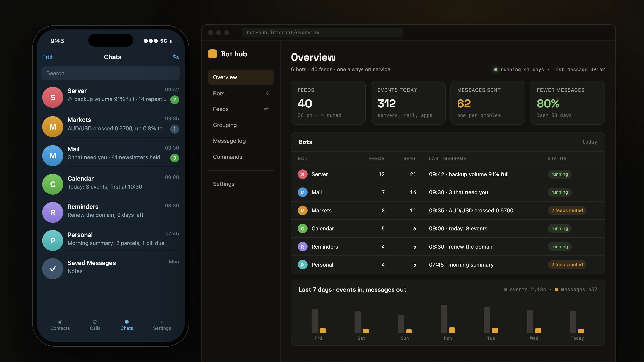The height and width of the screenshot is (362, 644).
Task: Click 'today' label in Bots panel
Action: tap(589, 142)
